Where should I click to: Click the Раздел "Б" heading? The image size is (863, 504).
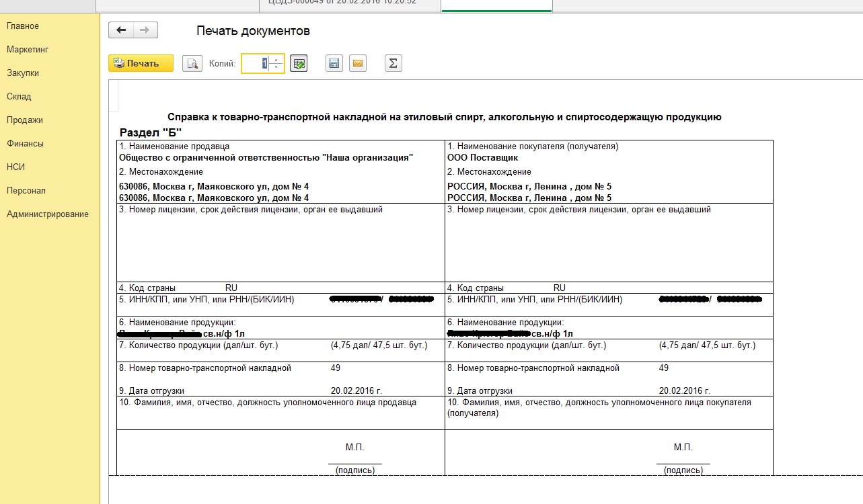click(x=151, y=132)
